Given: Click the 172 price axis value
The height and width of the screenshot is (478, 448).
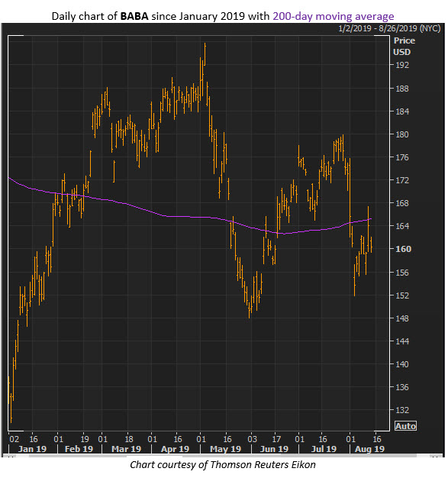Looking at the screenshot, I should click(402, 180).
